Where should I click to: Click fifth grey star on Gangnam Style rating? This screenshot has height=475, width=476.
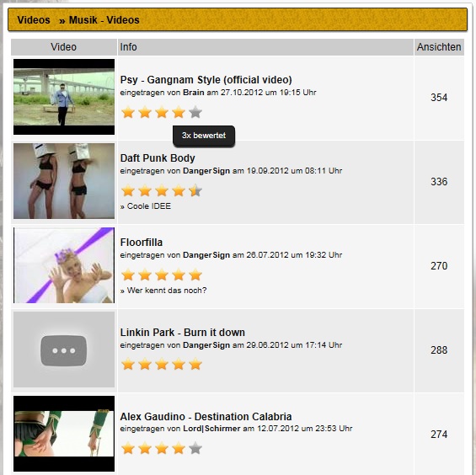click(x=195, y=112)
